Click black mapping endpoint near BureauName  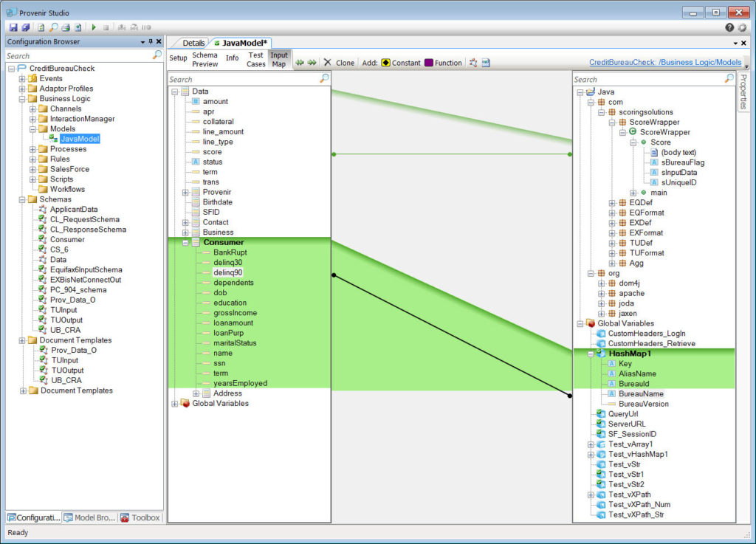tap(570, 396)
